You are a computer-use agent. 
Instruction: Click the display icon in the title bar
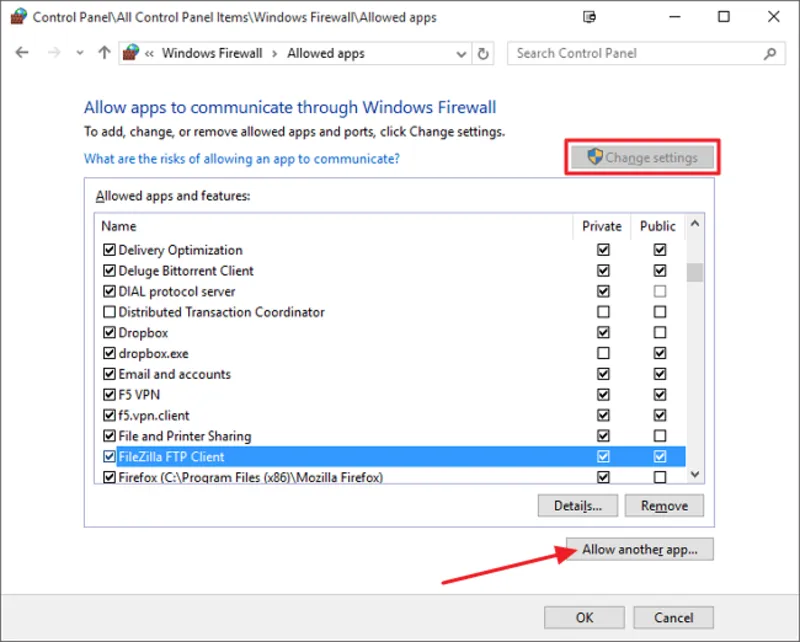(589, 17)
